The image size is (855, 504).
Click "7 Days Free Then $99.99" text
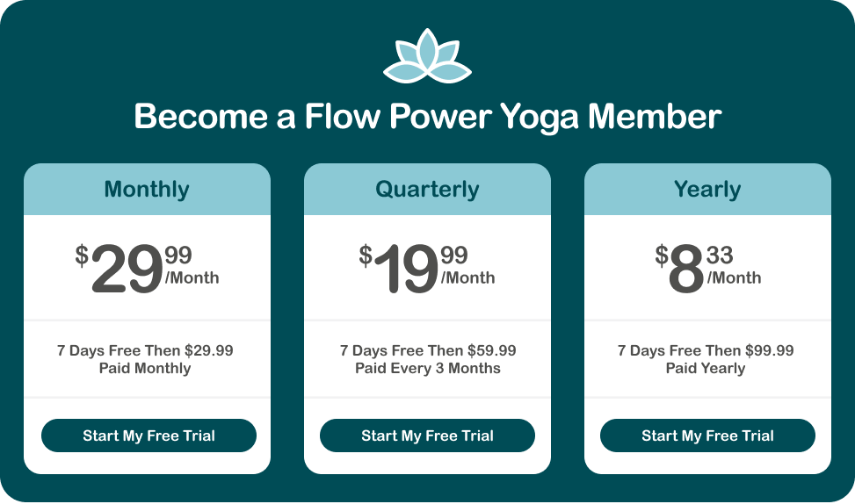click(x=706, y=350)
